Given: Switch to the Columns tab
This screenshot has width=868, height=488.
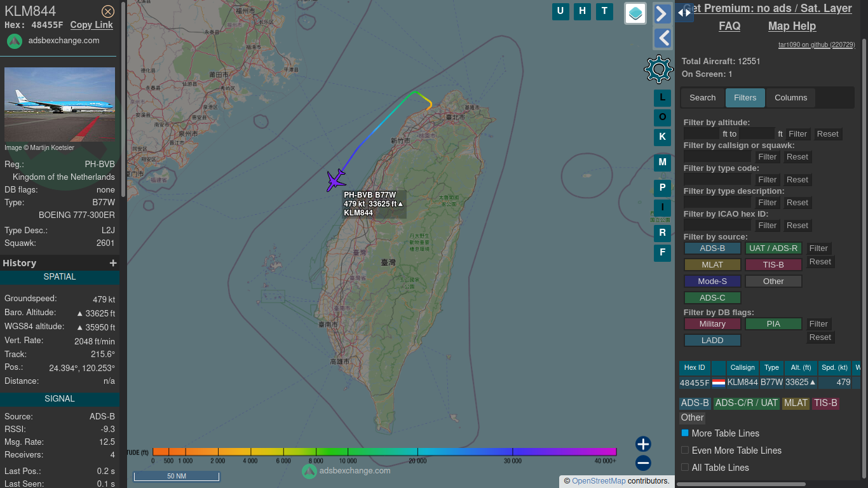Looking at the screenshot, I should (x=790, y=98).
